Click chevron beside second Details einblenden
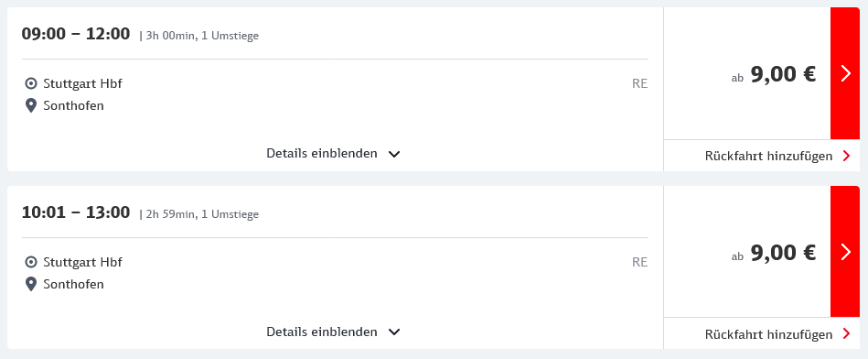This screenshot has height=359, width=868. tap(393, 332)
